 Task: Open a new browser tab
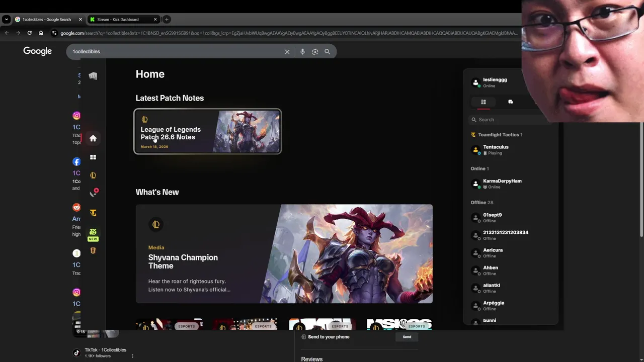[167, 20]
